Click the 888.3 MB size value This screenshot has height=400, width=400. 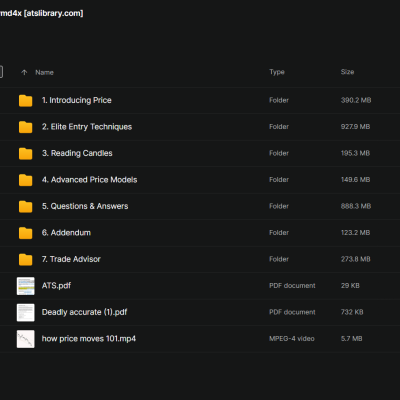(x=356, y=206)
